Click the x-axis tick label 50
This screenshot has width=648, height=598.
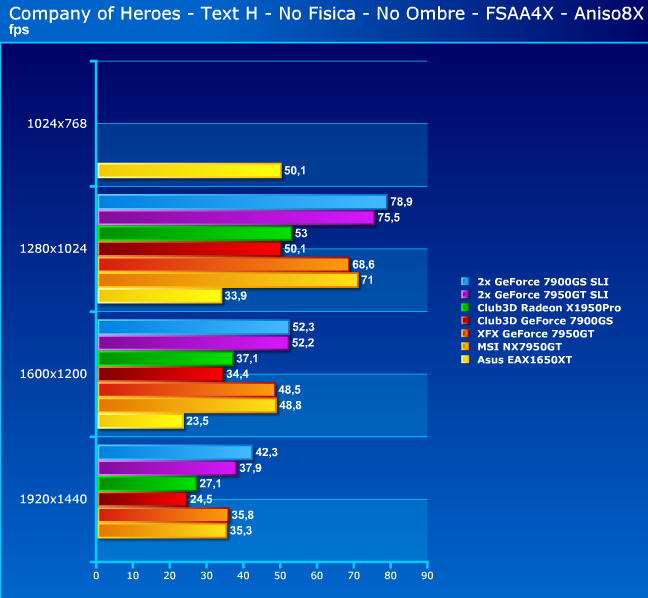[x=280, y=576]
